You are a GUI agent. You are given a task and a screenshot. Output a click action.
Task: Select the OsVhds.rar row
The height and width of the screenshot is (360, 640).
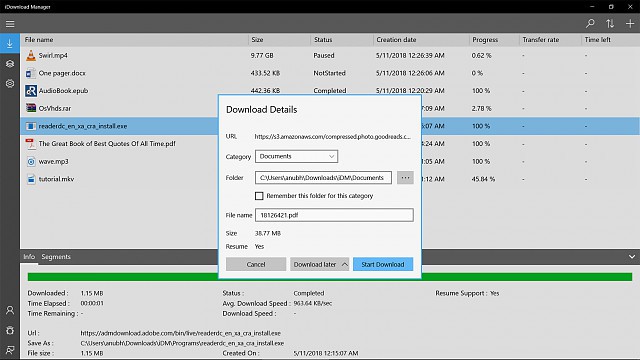tap(330, 108)
